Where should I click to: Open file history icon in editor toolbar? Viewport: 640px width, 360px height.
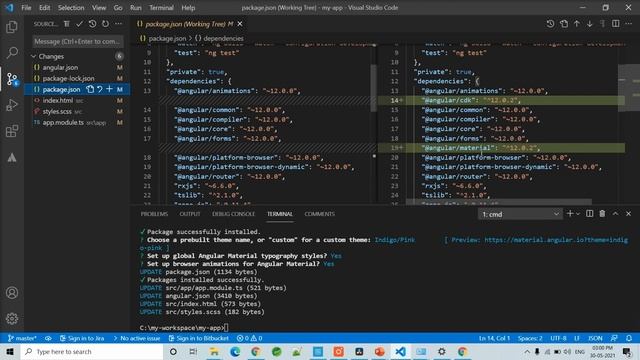[x=550, y=24]
